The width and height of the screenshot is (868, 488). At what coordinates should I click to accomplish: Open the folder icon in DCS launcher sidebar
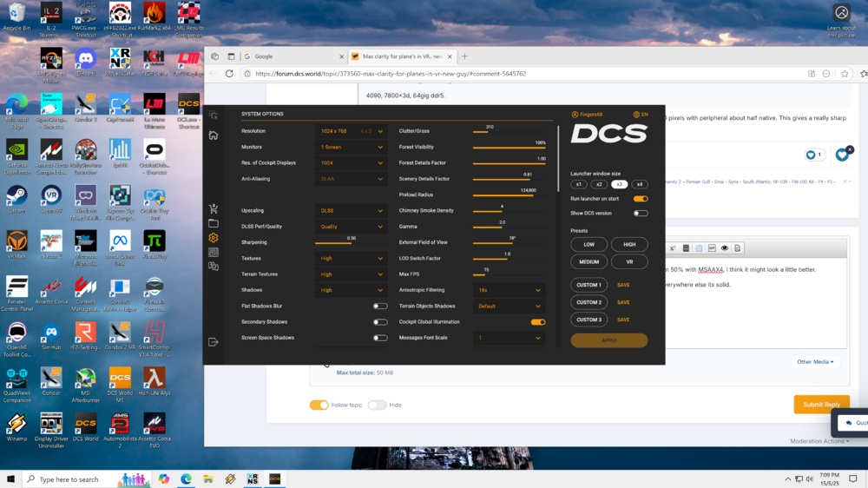214,223
